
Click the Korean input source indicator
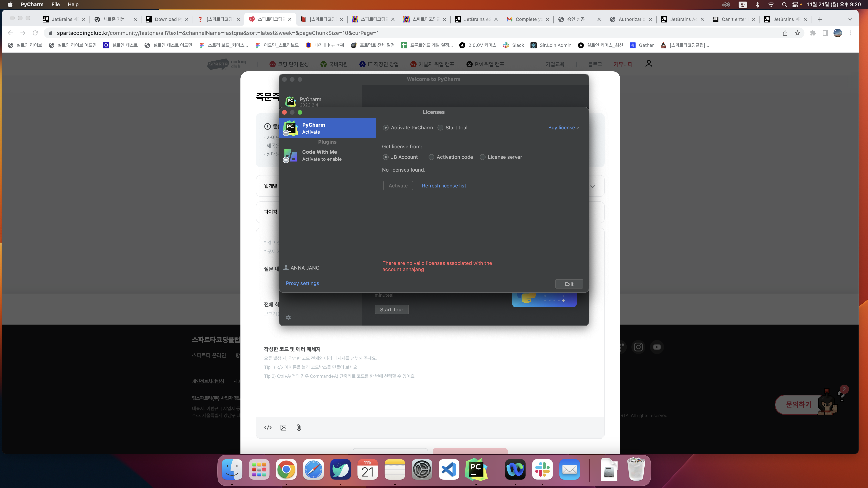743,4
